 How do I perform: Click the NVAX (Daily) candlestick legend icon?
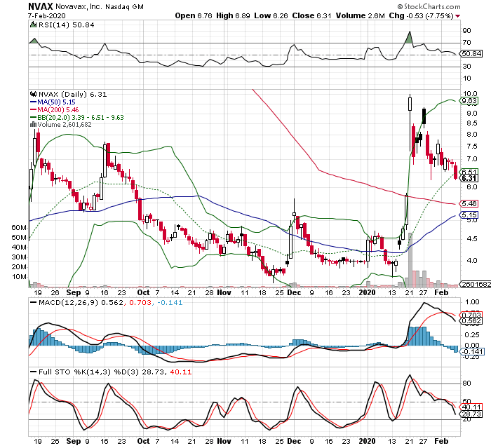(x=32, y=94)
